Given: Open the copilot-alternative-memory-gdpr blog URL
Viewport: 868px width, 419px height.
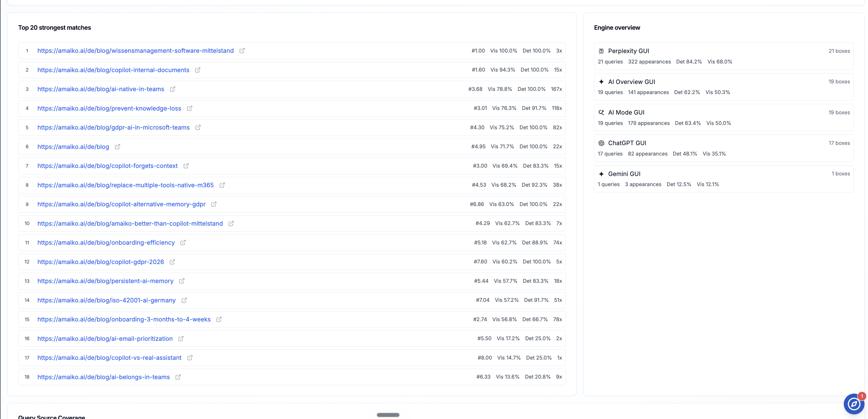Looking at the screenshot, I should pyautogui.click(x=121, y=204).
